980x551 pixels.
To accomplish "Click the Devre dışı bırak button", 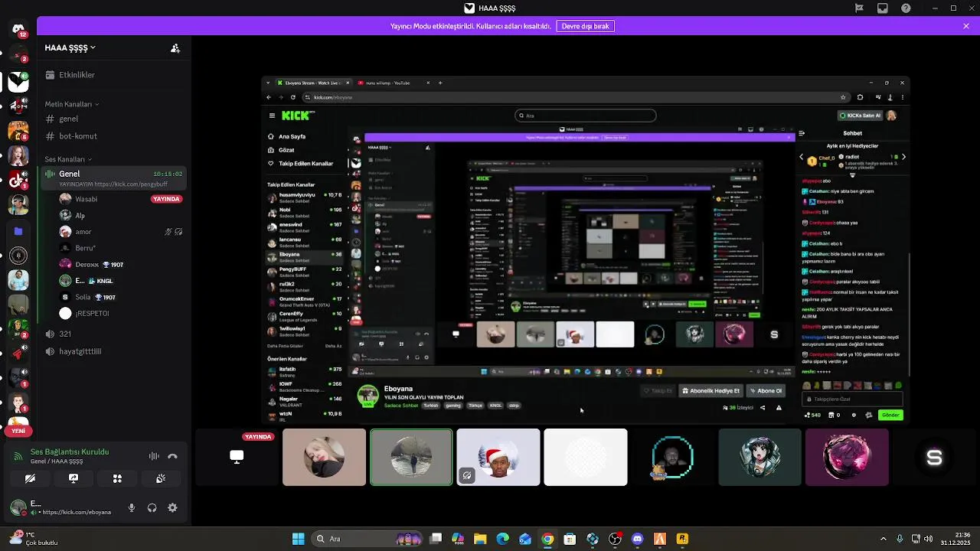I will 585,26.
